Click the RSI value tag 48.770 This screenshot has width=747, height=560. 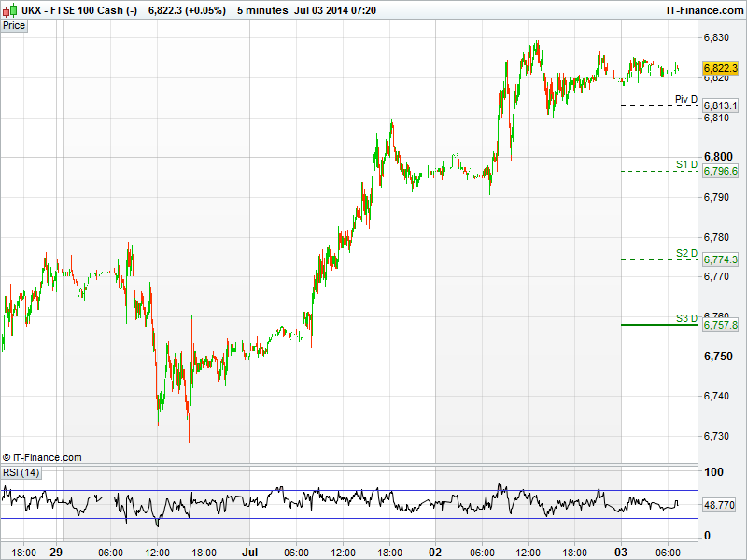(x=720, y=504)
